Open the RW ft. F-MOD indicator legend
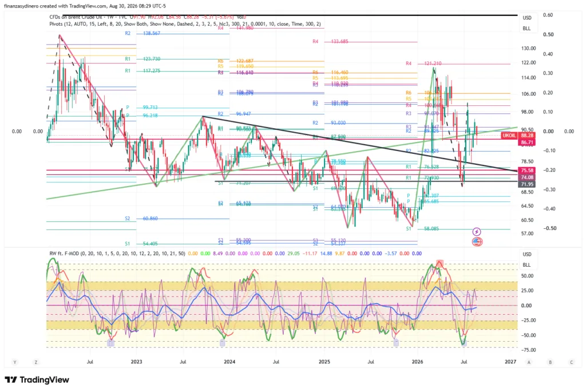This screenshot has width=586, height=392. click(x=117, y=254)
